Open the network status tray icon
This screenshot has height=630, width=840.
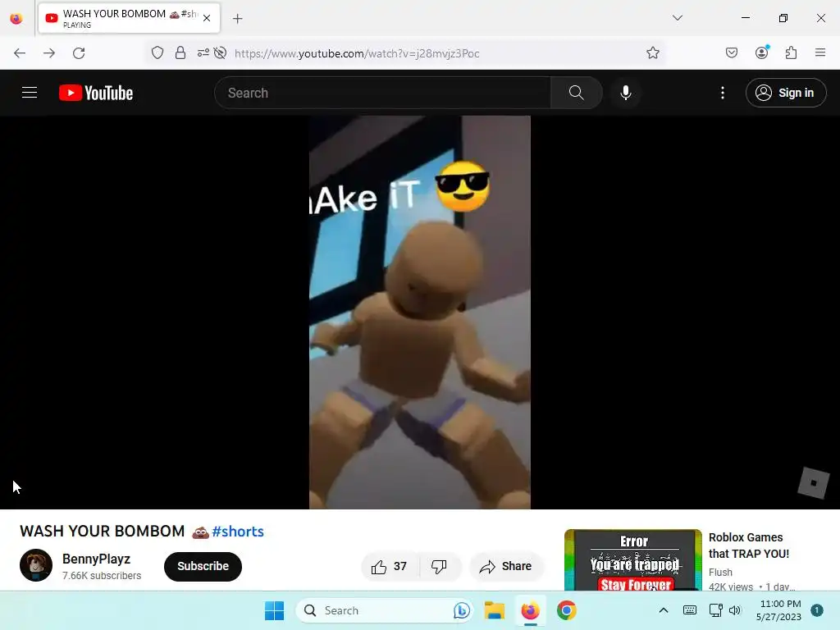[x=715, y=610]
